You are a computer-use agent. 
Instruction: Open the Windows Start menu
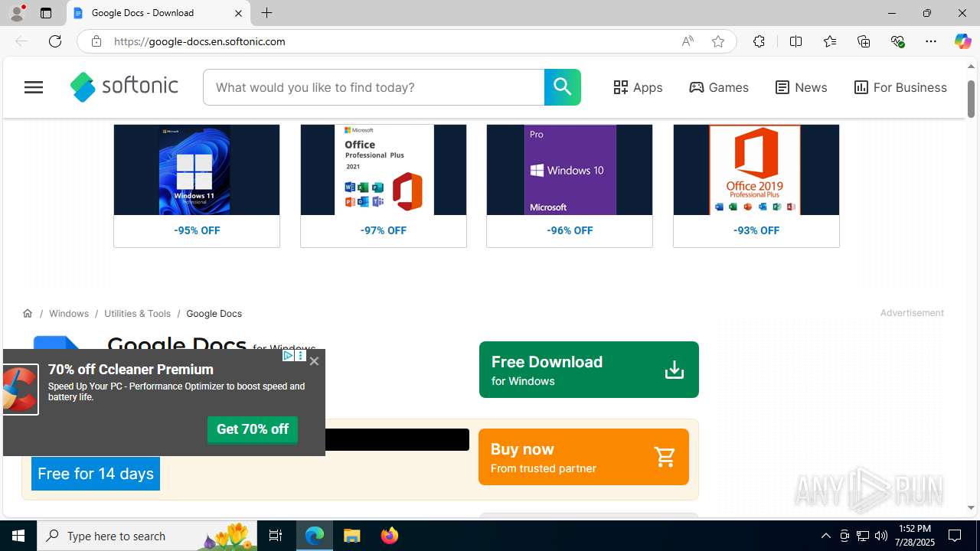18,536
